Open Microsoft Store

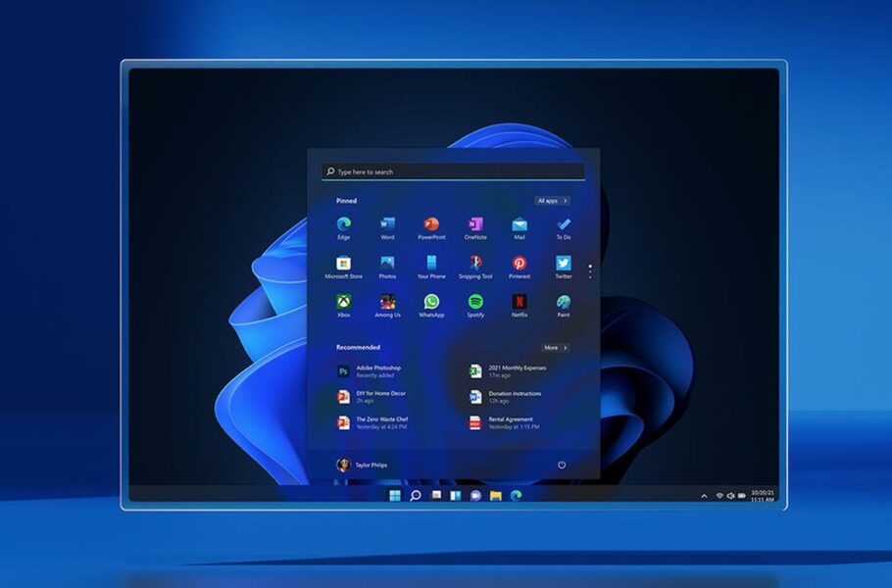(344, 268)
